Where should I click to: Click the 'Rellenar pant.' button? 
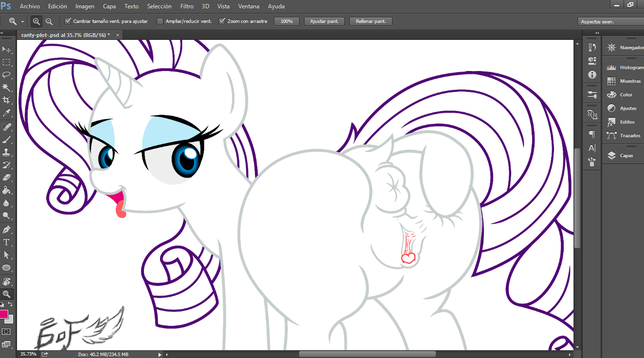coord(371,21)
